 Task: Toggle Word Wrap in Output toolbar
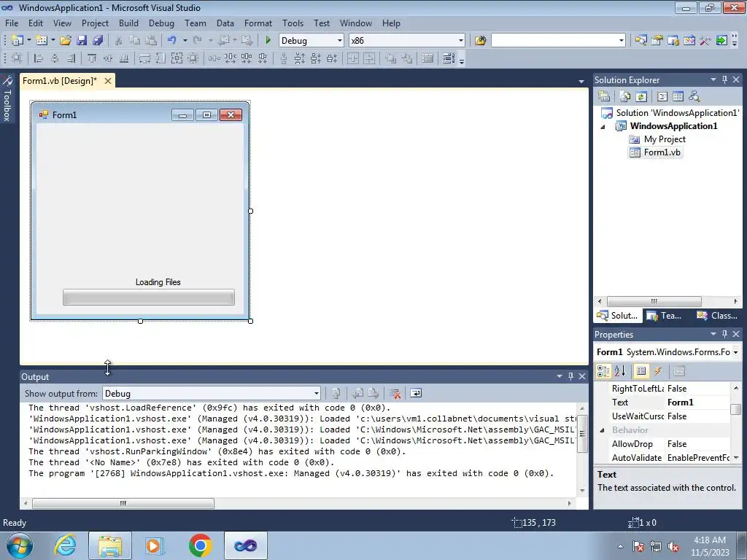click(416, 393)
